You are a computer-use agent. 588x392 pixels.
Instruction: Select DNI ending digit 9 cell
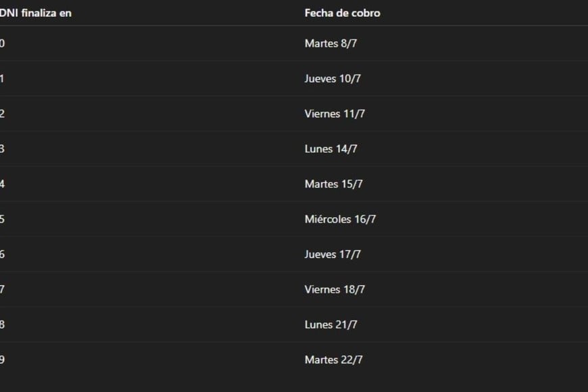[3, 360]
